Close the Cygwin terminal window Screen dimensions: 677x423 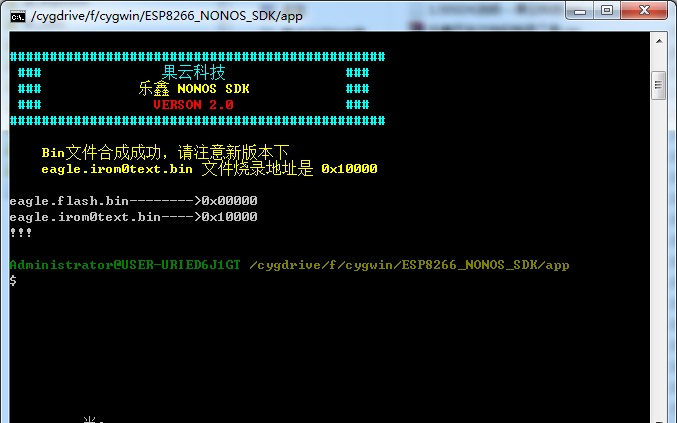(644, 10)
